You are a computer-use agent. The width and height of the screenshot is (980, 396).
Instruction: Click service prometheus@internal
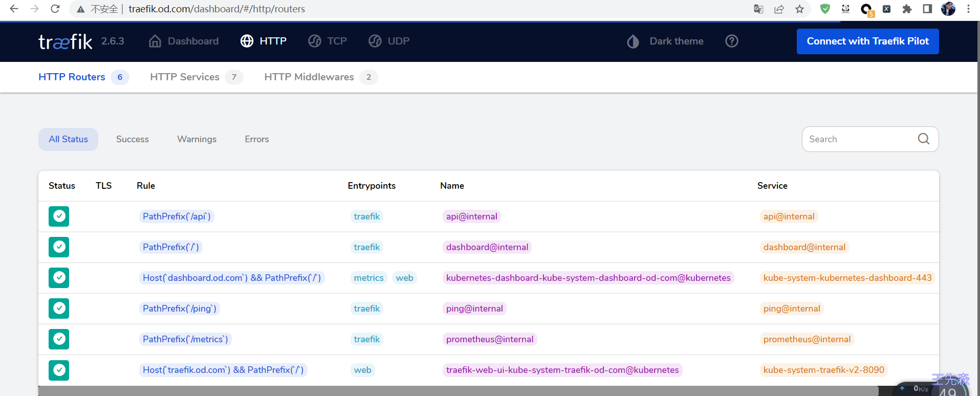tap(807, 339)
